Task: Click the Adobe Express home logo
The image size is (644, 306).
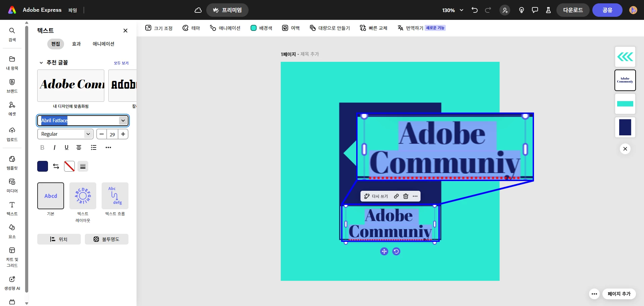Action: [12, 10]
